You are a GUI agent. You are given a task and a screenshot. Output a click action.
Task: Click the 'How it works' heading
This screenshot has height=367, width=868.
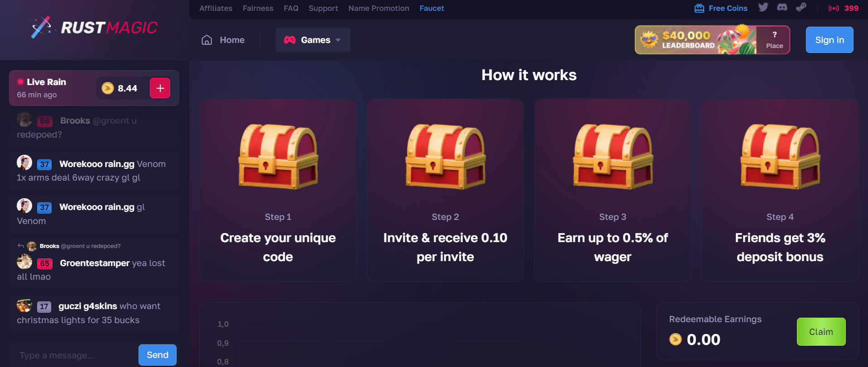coord(529,75)
